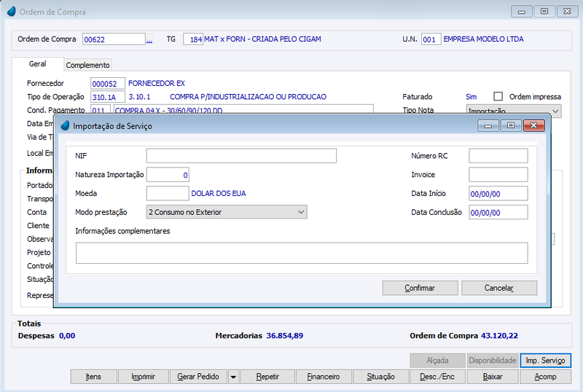Click the Imp. Serviço button
Viewport: 583px width, 392px height.
[545, 361]
